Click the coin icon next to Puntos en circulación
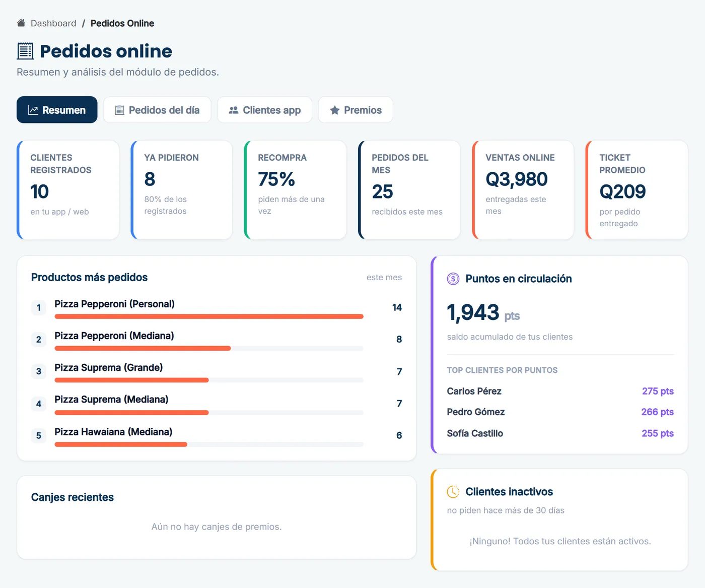The width and height of the screenshot is (705, 588). (453, 279)
